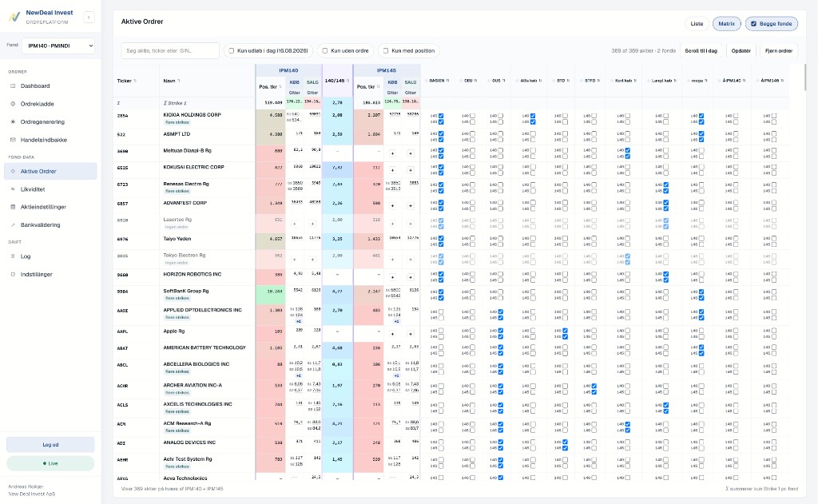Viewport: 818px width, 504px height.
Task: Uncheck Meituan Kort køb 140 checkbox
Action: click(628, 150)
